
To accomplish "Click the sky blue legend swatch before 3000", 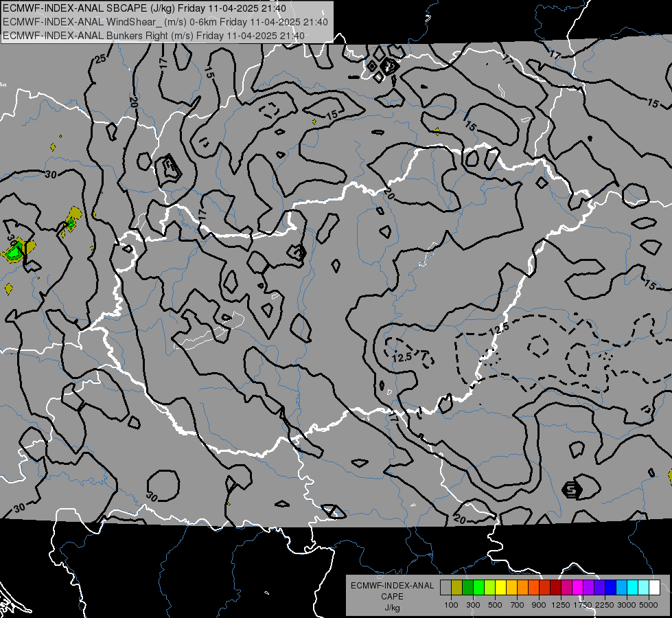I will tap(621, 587).
